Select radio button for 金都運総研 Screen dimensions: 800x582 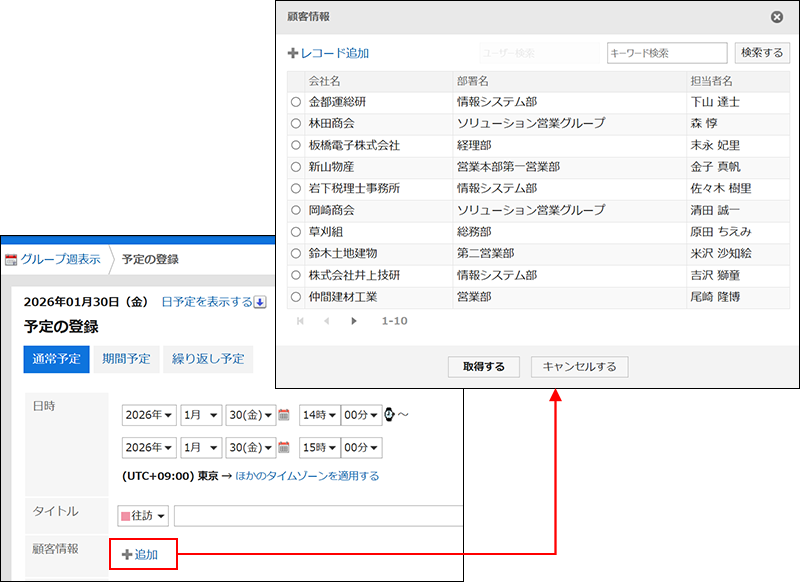tap(296, 102)
